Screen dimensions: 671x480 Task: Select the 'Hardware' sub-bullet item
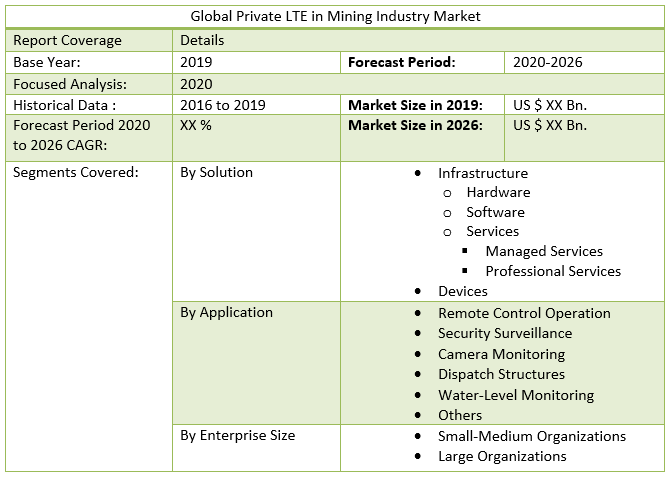tap(498, 192)
